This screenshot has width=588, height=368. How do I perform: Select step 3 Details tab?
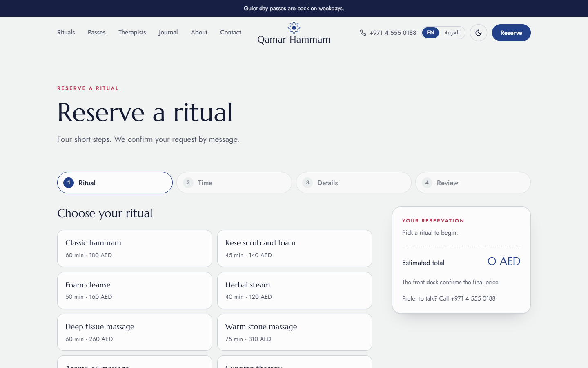pyautogui.click(x=354, y=183)
